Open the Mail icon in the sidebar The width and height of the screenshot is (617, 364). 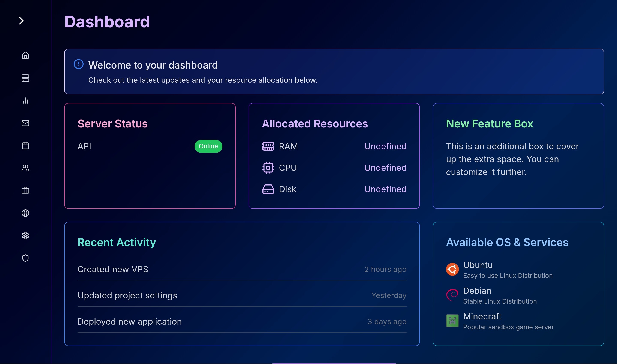tap(25, 123)
